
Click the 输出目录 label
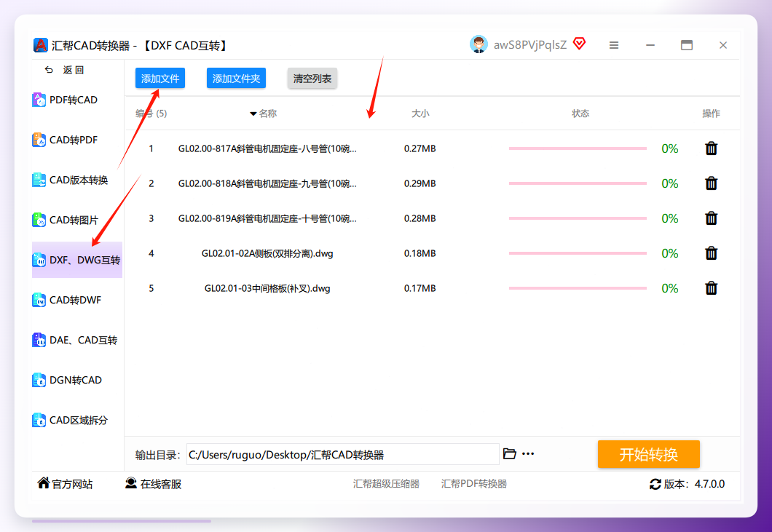pos(157,456)
